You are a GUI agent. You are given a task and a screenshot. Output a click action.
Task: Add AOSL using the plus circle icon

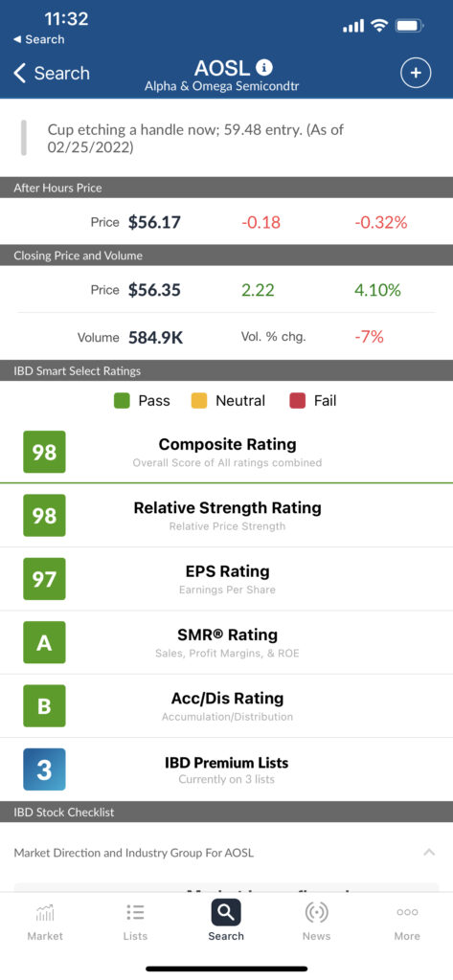[416, 73]
